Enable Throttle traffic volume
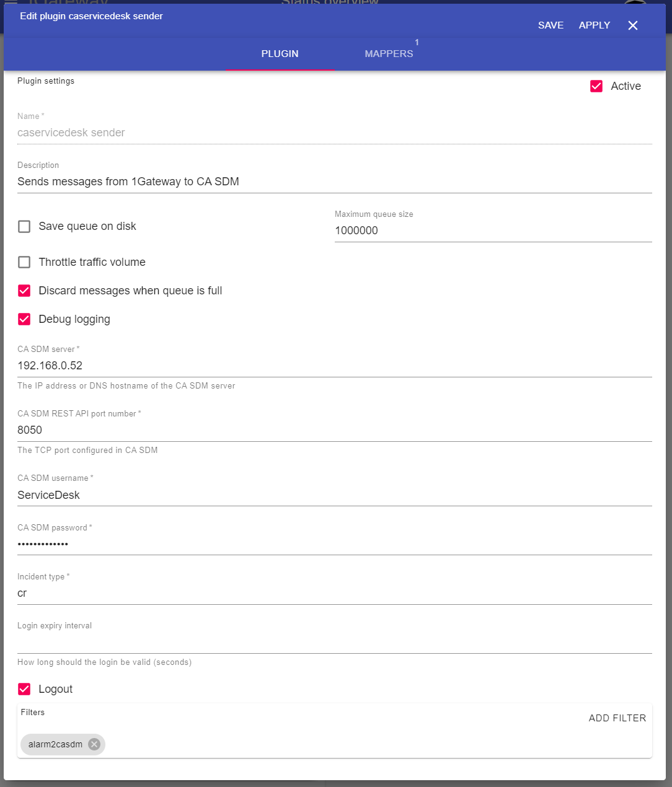The height and width of the screenshot is (787, 672). coord(24,262)
